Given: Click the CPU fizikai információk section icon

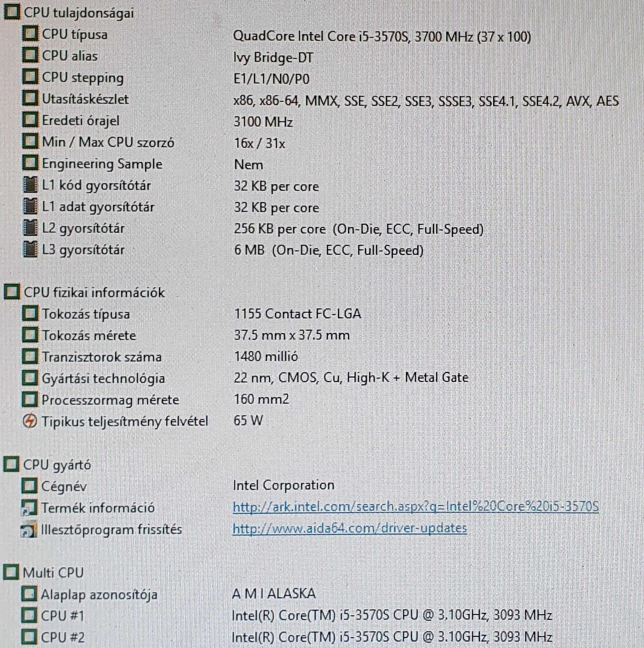Looking at the screenshot, I should [12, 292].
